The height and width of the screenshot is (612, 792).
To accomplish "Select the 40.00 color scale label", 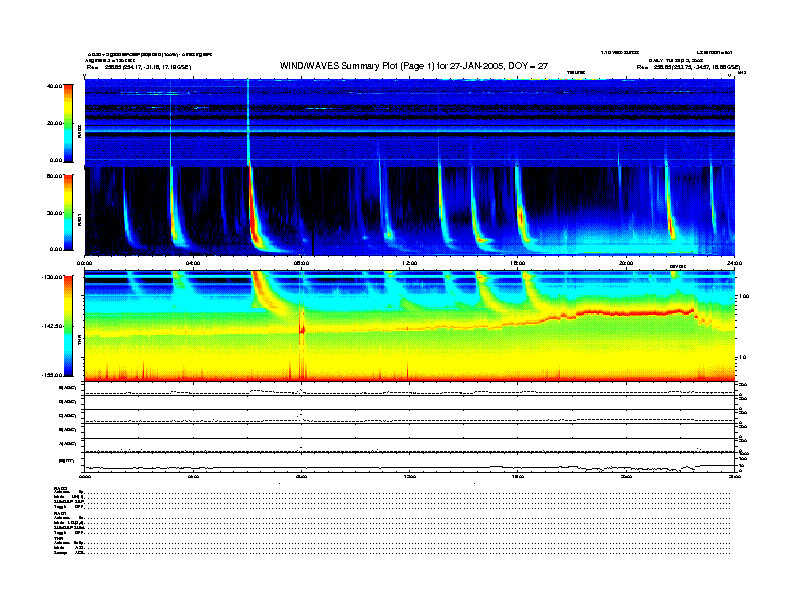I will [x=54, y=86].
